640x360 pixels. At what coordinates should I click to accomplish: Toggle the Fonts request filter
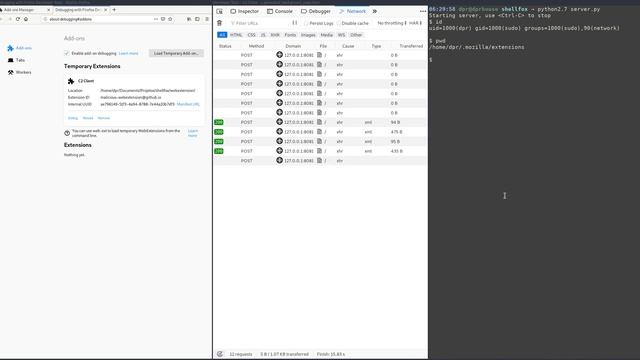coord(290,35)
